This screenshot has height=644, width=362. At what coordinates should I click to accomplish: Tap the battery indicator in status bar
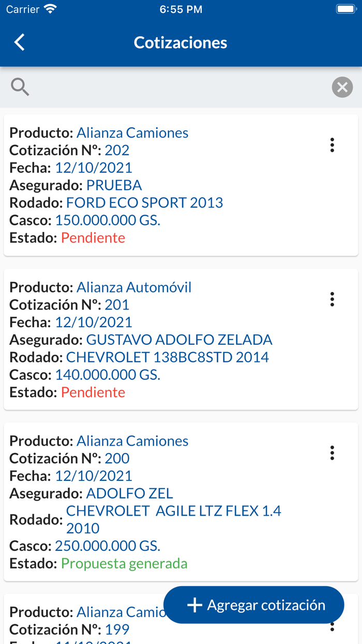pyautogui.click(x=345, y=8)
